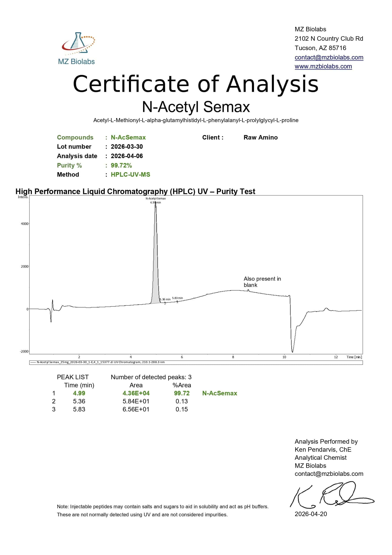Viewport: 392px width, 555px height.
Task: Click the compound value 'N-AcSemax' beside Compounds
Action: coord(128,137)
